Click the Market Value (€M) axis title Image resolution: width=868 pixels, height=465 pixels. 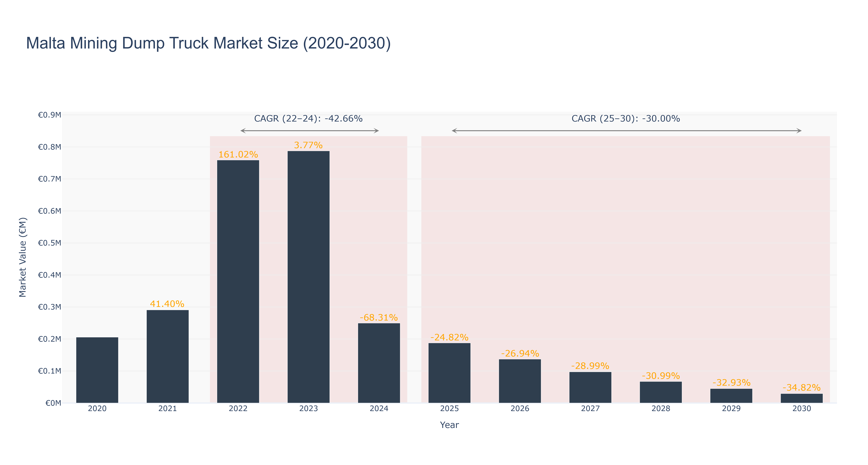(x=23, y=257)
